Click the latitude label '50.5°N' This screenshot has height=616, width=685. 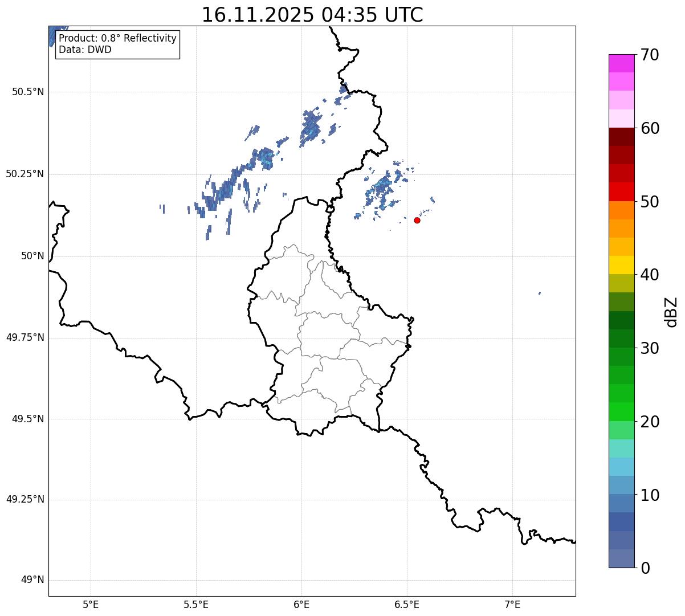[28, 92]
